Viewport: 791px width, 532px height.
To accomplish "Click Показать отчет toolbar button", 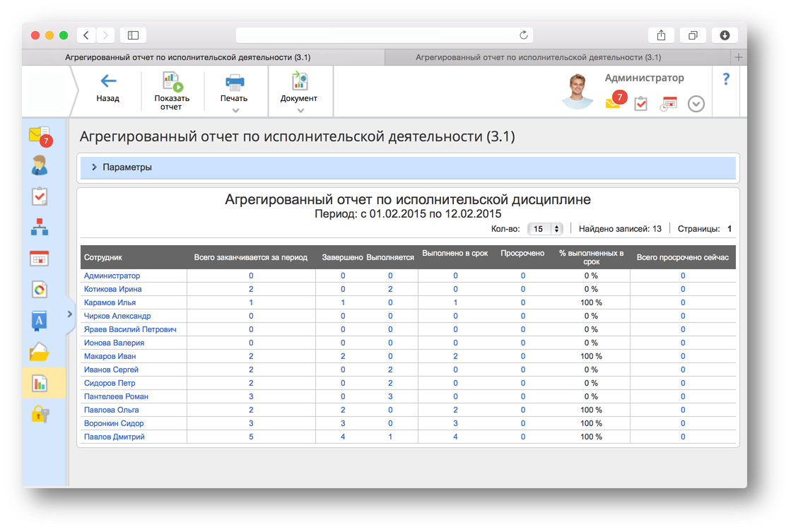I will point(172,91).
